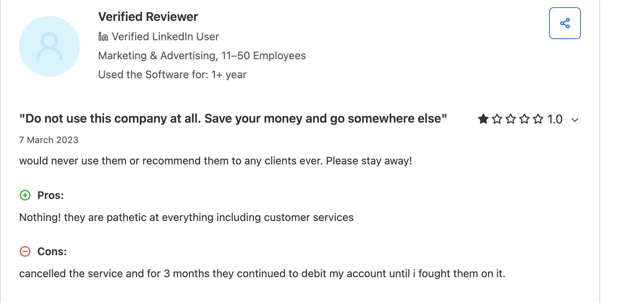The width and height of the screenshot is (644, 303).
Task: Click the third empty rating star
Action: pos(511,119)
